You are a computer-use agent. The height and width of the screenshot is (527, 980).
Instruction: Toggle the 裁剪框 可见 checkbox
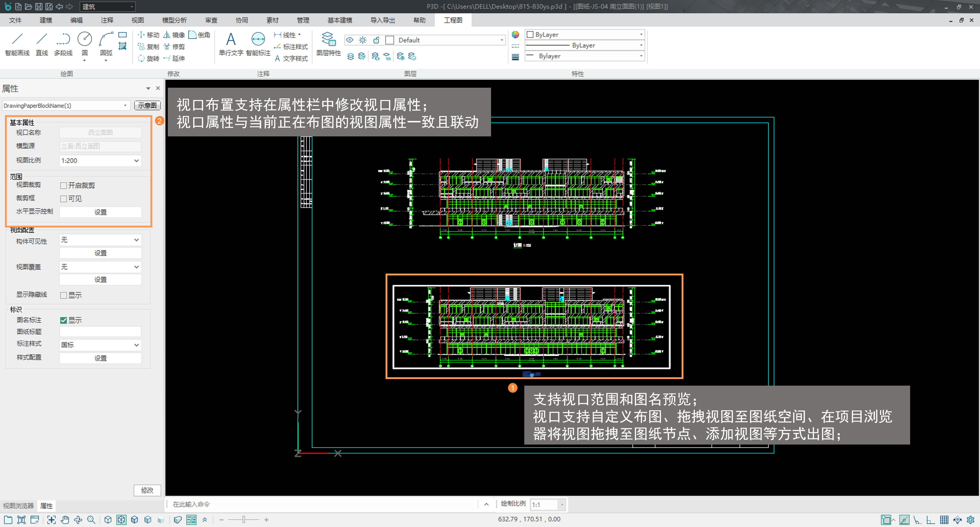click(x=64, y=199)
